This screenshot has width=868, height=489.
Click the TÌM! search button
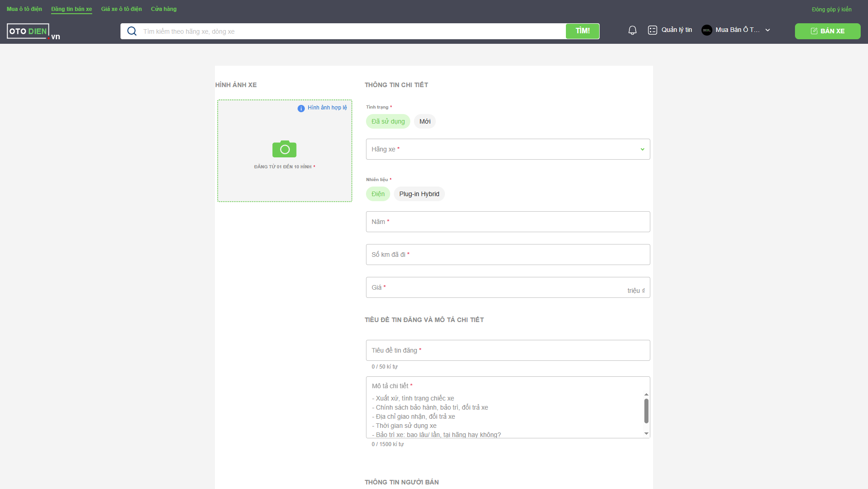click(x=582, y=31)
